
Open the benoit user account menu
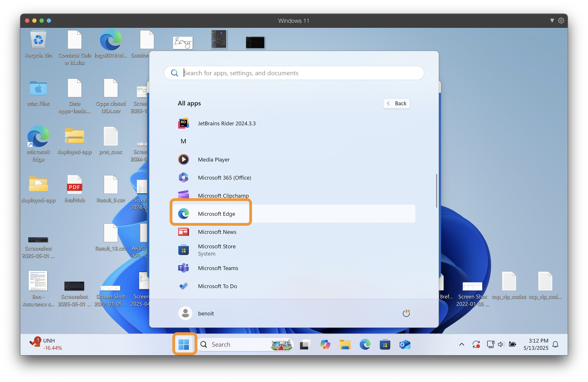196,313
